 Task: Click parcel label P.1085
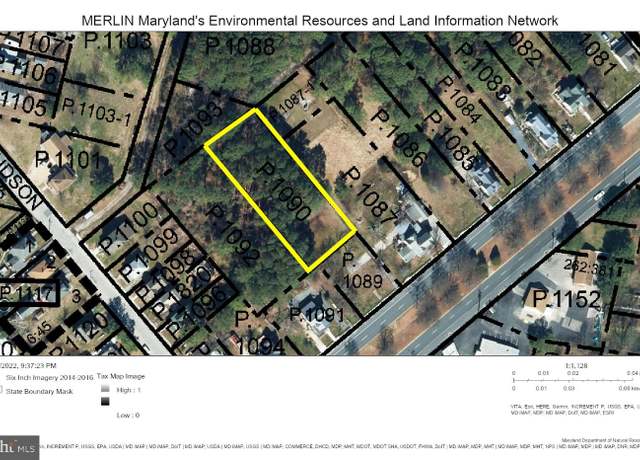(451, 141)
